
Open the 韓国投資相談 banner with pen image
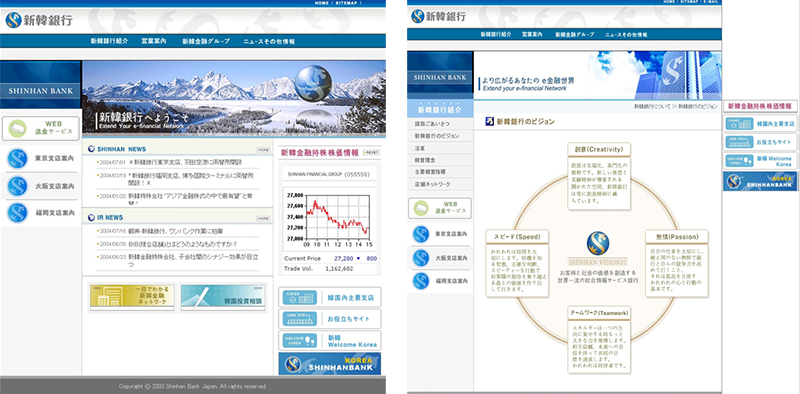pyautogui.click(x=223, y=298)
